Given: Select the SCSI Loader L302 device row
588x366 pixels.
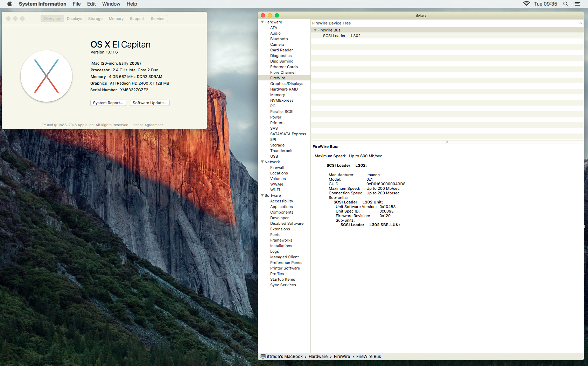Looking at the screenshot, I should click(447, 36).
